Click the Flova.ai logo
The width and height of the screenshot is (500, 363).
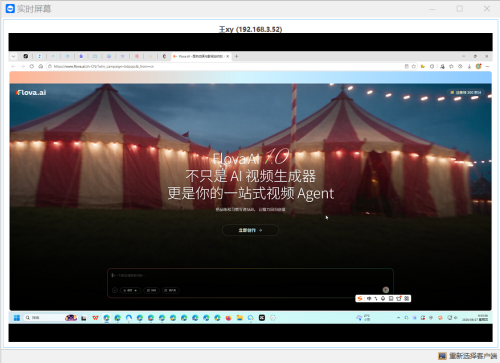[x=31, y=92]
